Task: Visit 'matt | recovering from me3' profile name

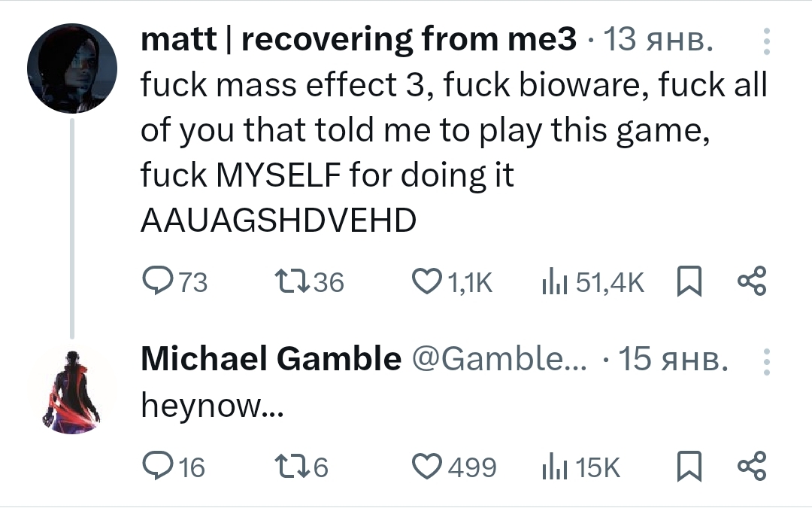Action: [359, 39]
